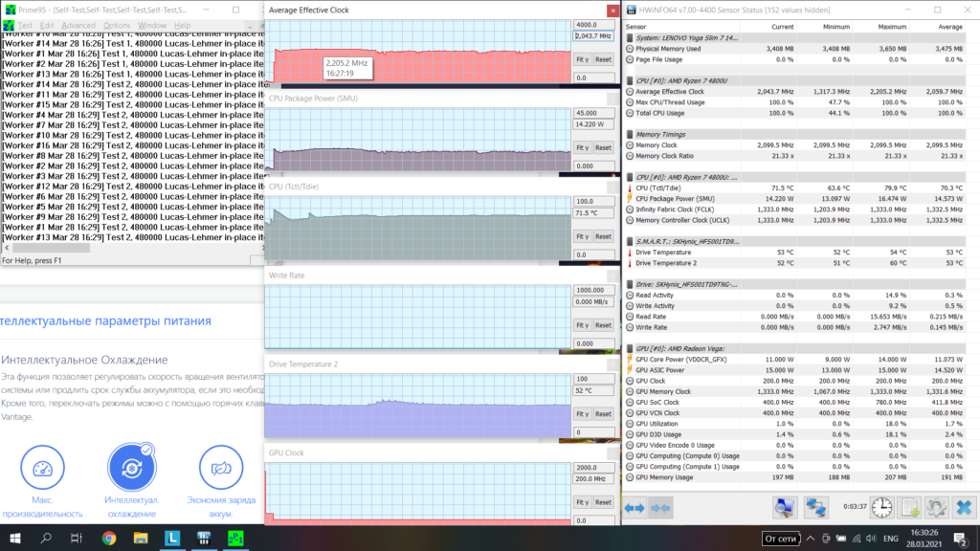The width and height of the screenshot is (980, 551).
Task: Select the CPU Package Power (SMU) sensor row
Action: [795, 199]
